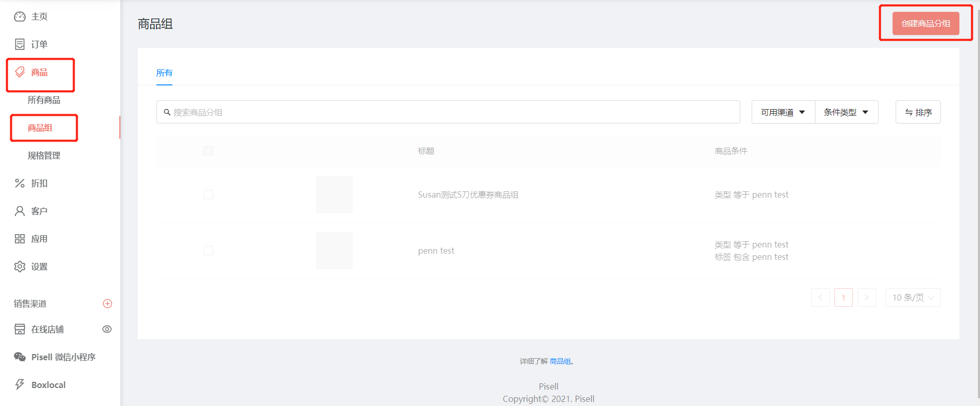Check the Susan测试5刀优惠券商品组 row checkbox

[208, 195]
